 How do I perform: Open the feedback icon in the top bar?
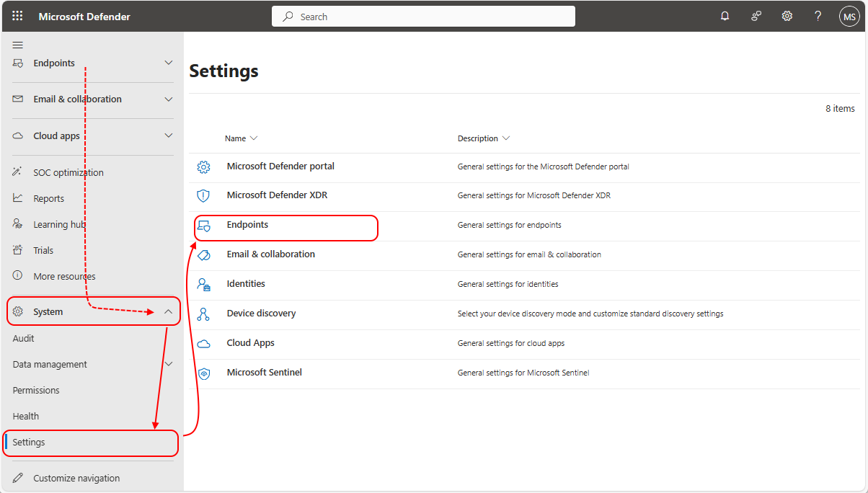pos(756,15)
